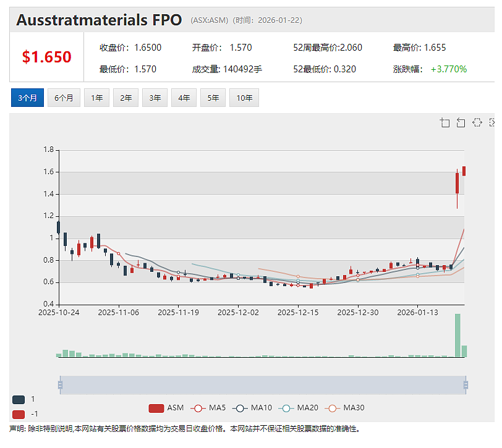Image resolution: width=502 pixels, height=448 pixels.
Task: Click the 1.8 y-axis label
Action: pyautogui.click(x=49, y=150)
